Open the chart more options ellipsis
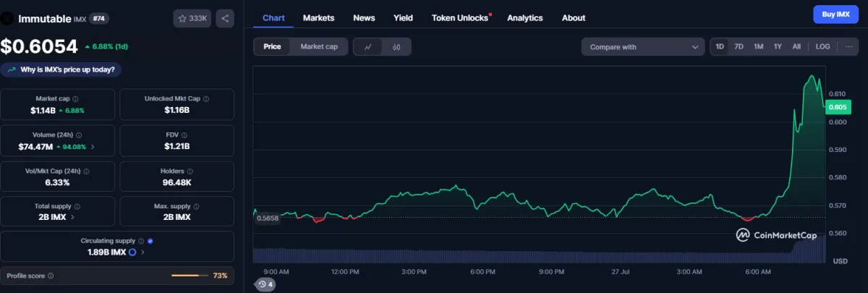Viewport: 868px width, 293px height. click(x=849, y=46)
